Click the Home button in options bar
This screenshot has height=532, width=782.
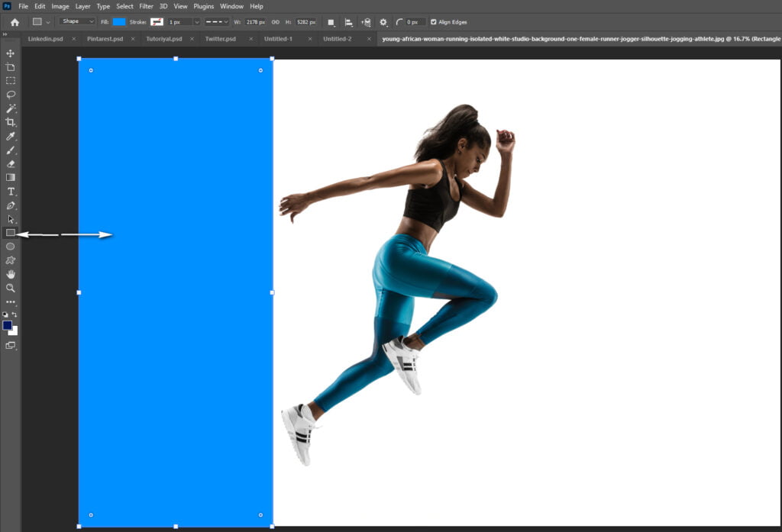click(15, 22)
